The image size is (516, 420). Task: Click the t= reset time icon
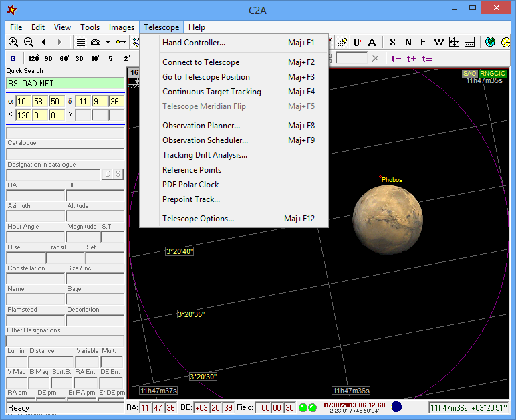coord(426,58)
